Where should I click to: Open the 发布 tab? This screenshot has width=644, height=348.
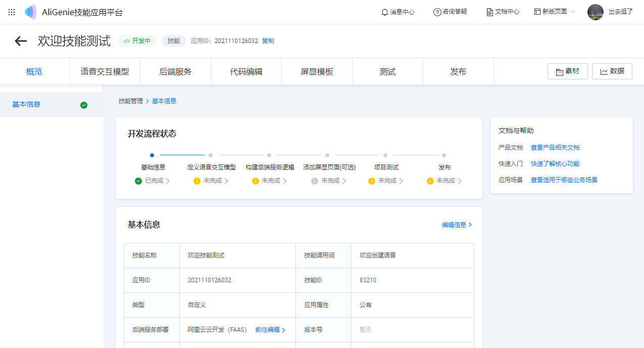point(458,71)
